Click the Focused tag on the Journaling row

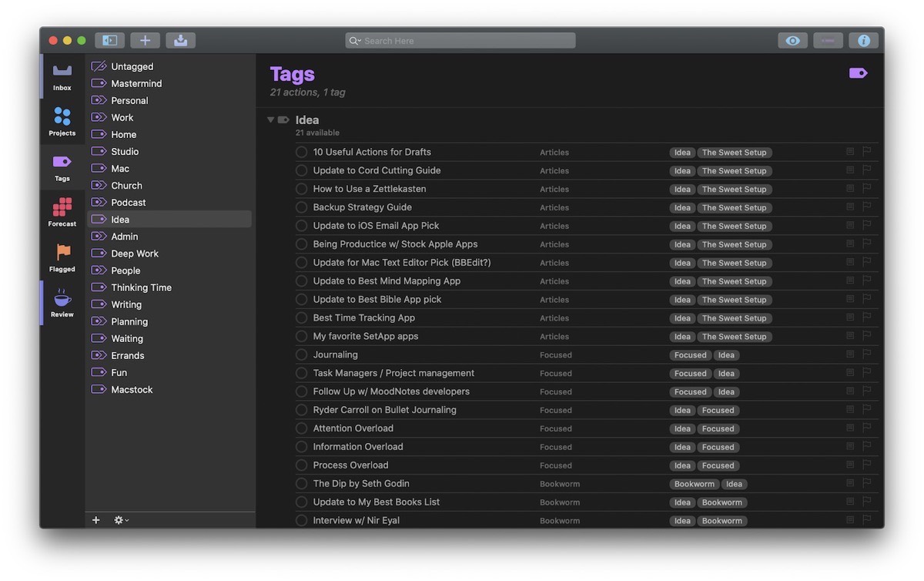[x=691, y=355]
